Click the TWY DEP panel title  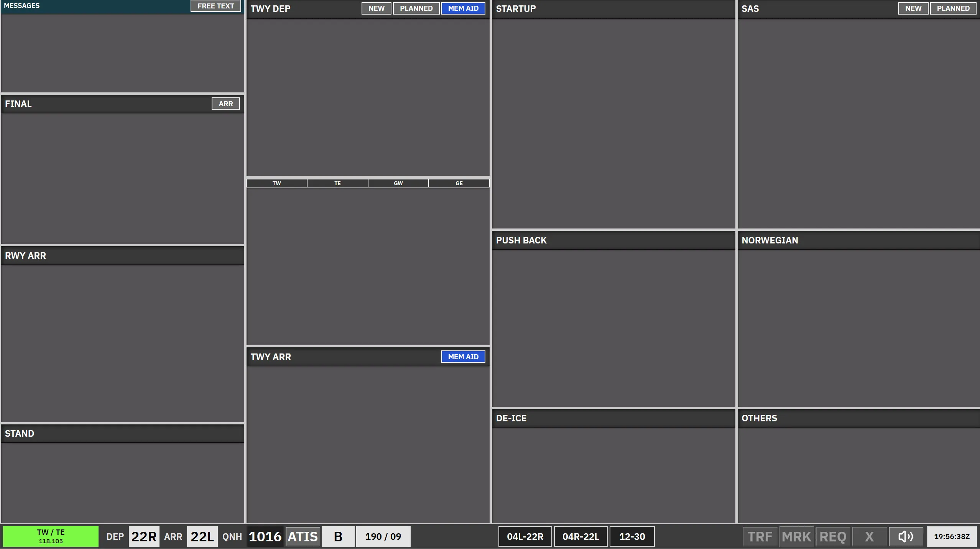(270, 9)
